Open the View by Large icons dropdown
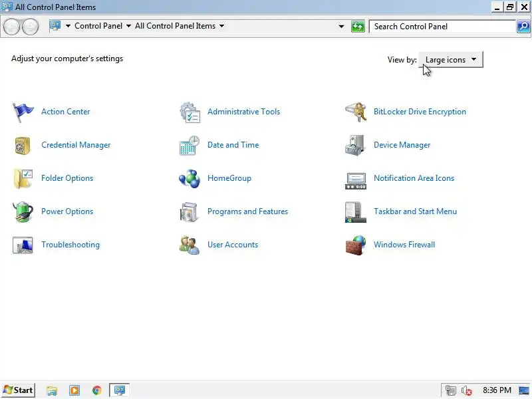This screenshot has width=532, height=399. [451, 60]
